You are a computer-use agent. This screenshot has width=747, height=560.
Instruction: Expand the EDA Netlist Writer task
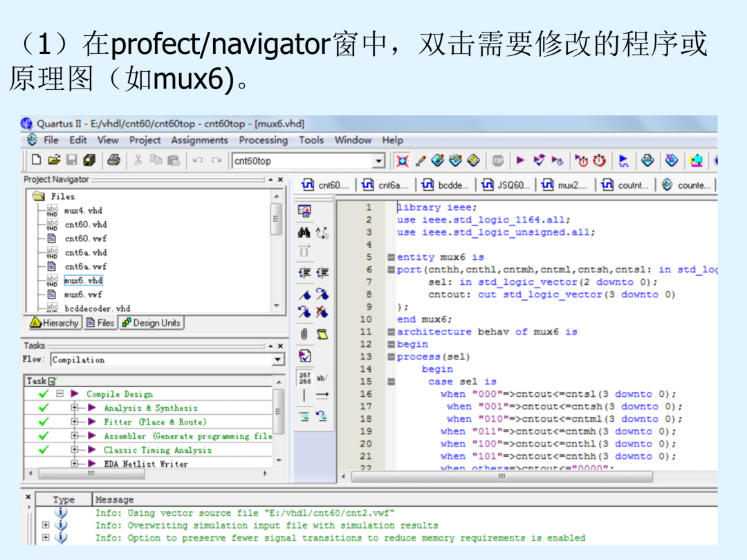point(74,463)
